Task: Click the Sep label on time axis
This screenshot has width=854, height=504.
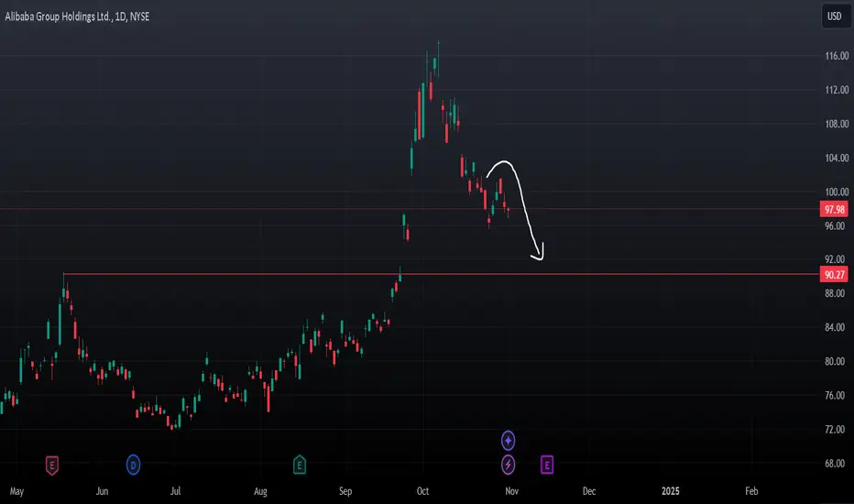Action: point(345,491)
